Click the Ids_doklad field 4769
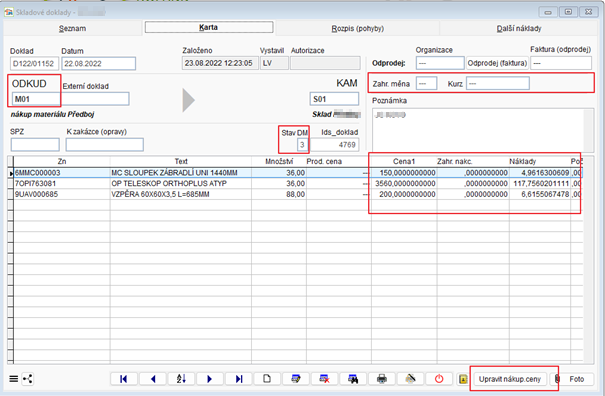Viewport: 605px width, 396px height. tap(335, 145)
